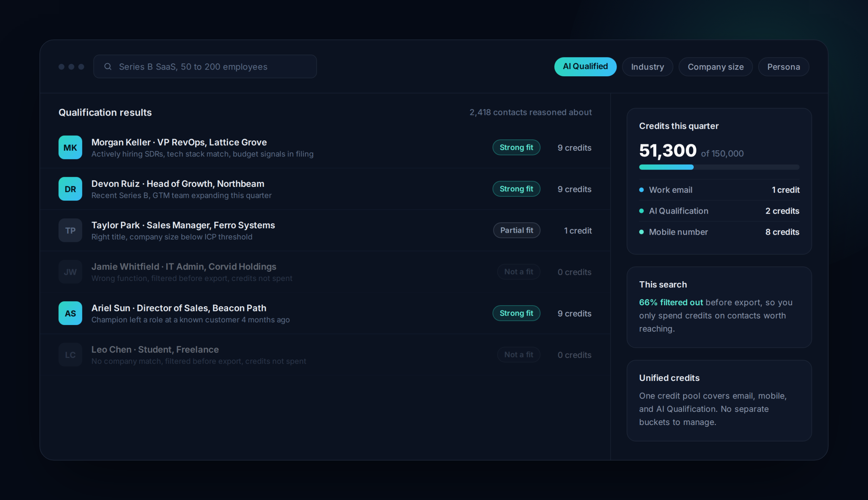Click '1 credit' beside Work email
The image size is (868, 500).
pyautogui.click(x=786, y=190)
